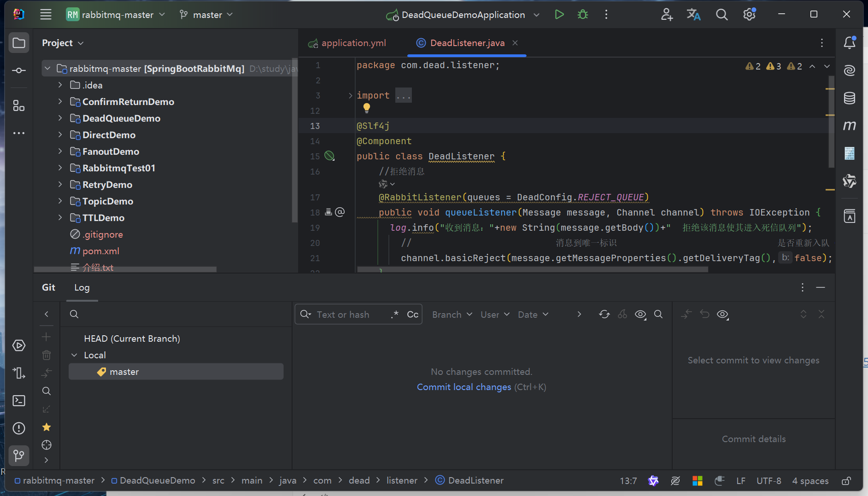Switch to the Log tab in Git panel

82,287
